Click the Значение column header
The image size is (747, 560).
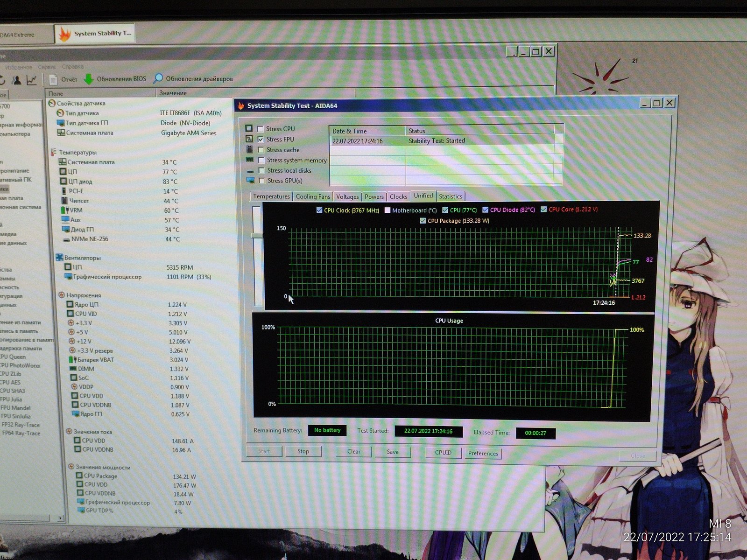255,93
